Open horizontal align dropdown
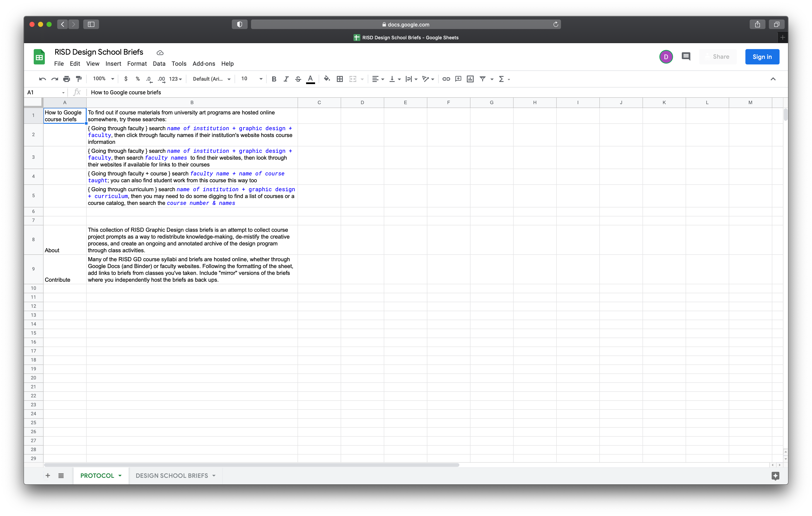Image resolution: width=812 pixels, height=516 pixels. pyautogui.click(x=378, y=79)
